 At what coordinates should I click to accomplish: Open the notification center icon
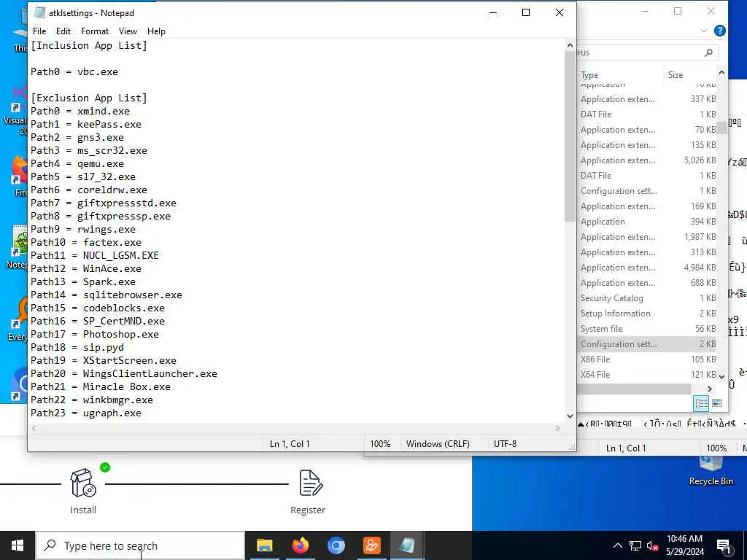click(x=724, y=546)
